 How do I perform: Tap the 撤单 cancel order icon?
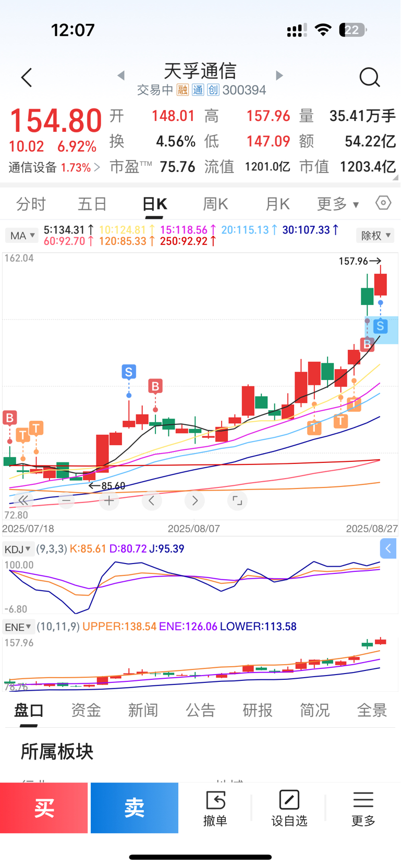click(x=215, y=800)
